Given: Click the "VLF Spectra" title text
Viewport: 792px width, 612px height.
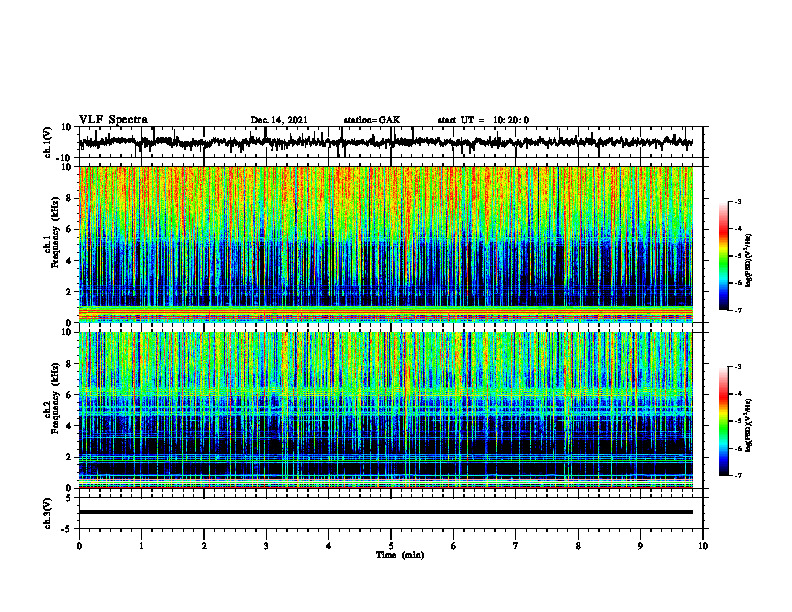Looking at the screenshot, I should pyautogui.click(x=113, y=120).
